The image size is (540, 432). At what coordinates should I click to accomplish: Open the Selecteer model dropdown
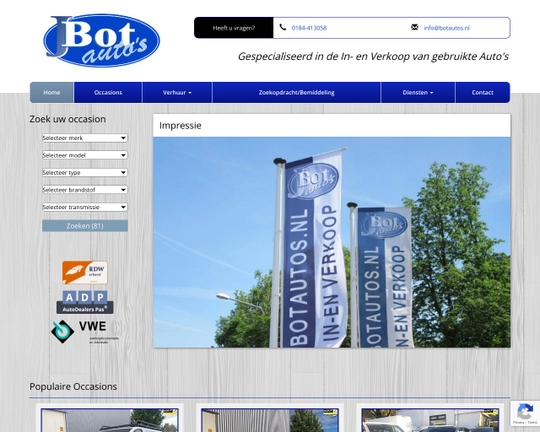[x=85, y=155]
